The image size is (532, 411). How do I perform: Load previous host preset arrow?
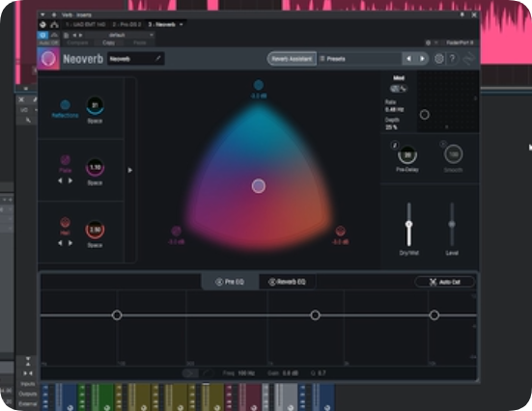74,35
